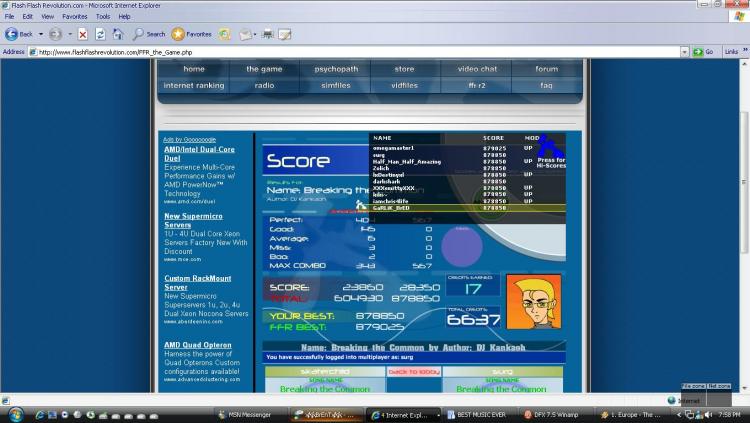The height and width of the screenshot is (423, 750).
Task: Click the Mail envelope toolbar icon
Action: pyautogui.click(x=245, y=34)
